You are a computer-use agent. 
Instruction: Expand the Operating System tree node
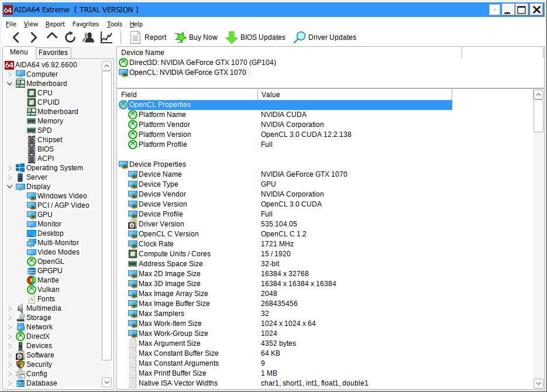pyautogui.click(x=10, y=168)
